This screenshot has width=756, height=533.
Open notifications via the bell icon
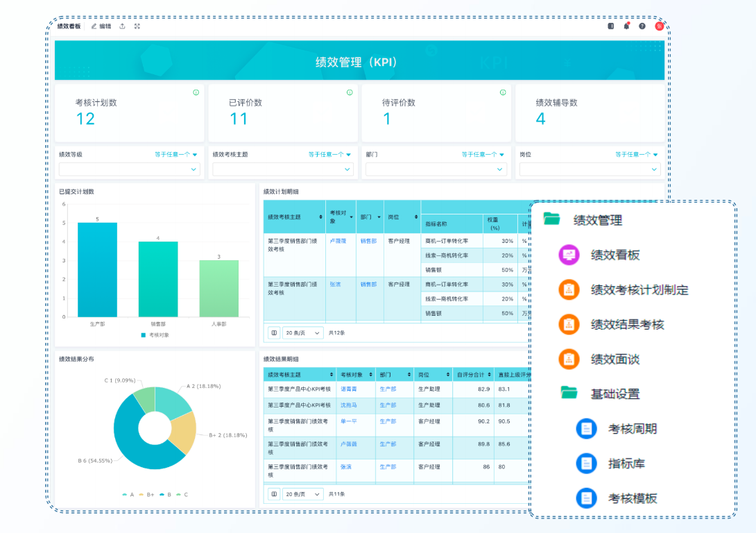click(626, 26)
